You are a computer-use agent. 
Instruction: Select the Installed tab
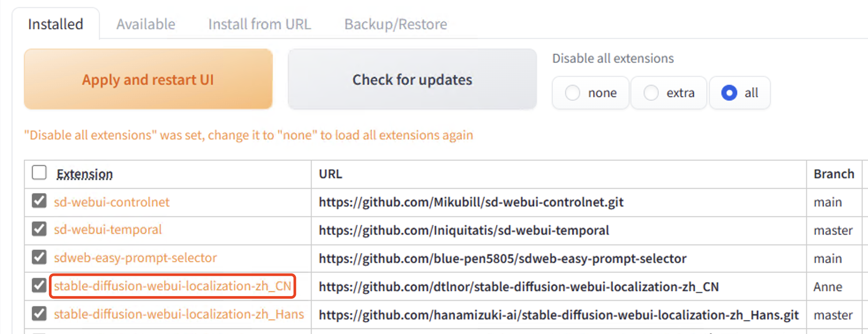pos(56,24)
